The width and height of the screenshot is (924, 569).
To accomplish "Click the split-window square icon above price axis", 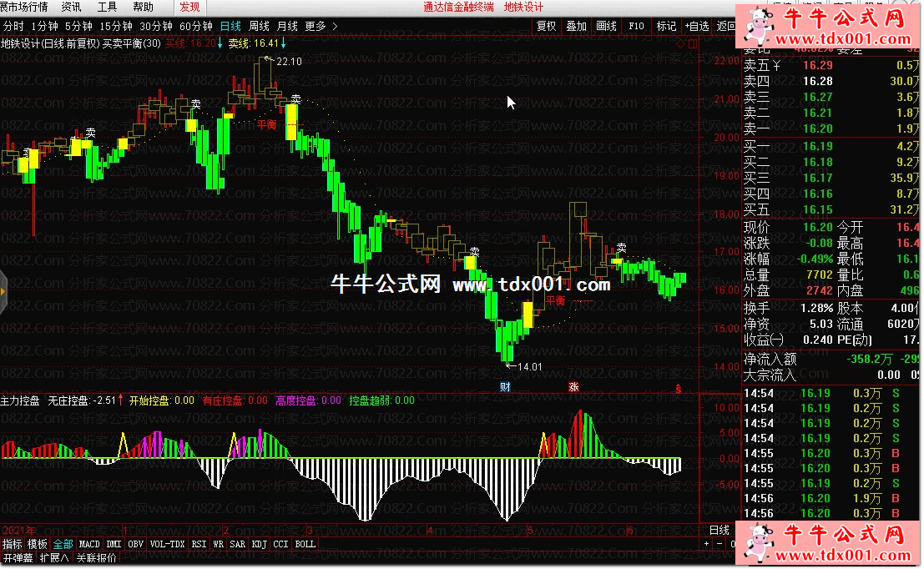I will [693, 43].
